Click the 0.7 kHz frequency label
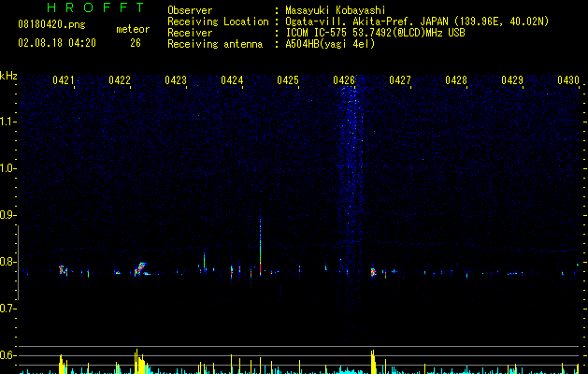This screenshot has height=374, width=588. (x=7, y=309)
